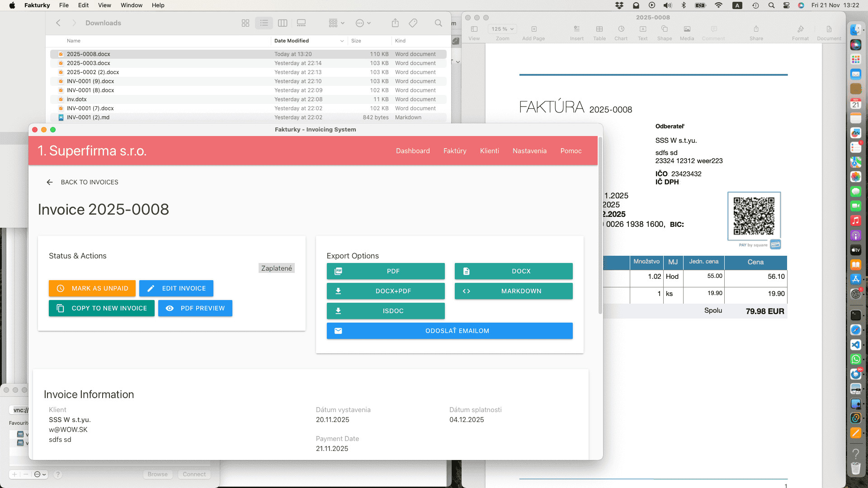This screenshot has height=488, width=868.
Task: Click the Fakturky window vertical scrollbar
Action: coord(600,226)
